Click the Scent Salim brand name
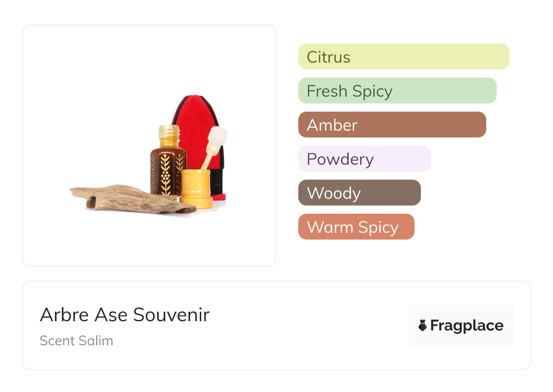 coord(76,340)
